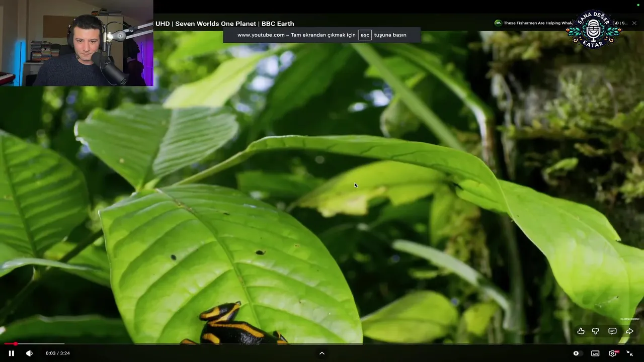
Task: Open the comments panel icon
Action: [x=612, y=331]
